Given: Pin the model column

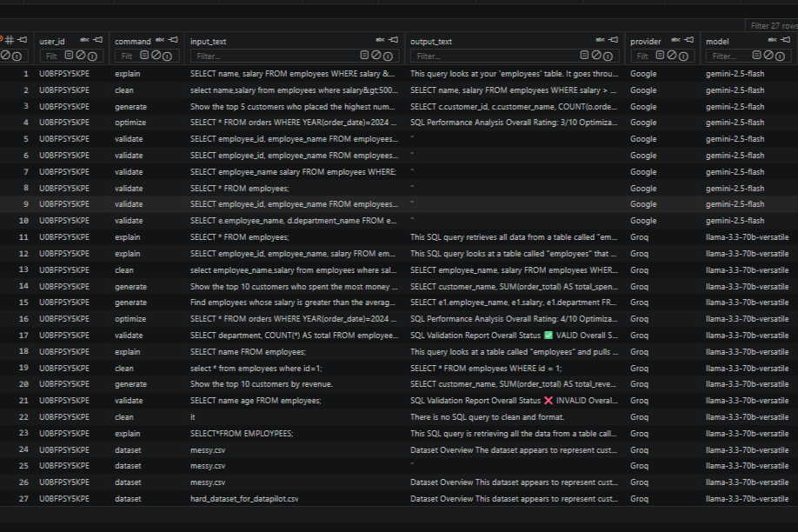Looking at the screenshot, I should coord(786,40).
